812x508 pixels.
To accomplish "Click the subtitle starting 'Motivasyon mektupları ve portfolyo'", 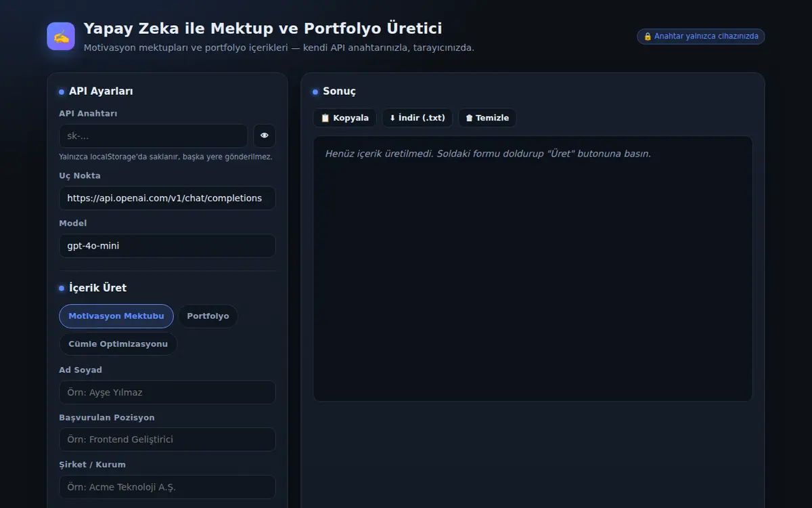I will [x=279, y=48].
